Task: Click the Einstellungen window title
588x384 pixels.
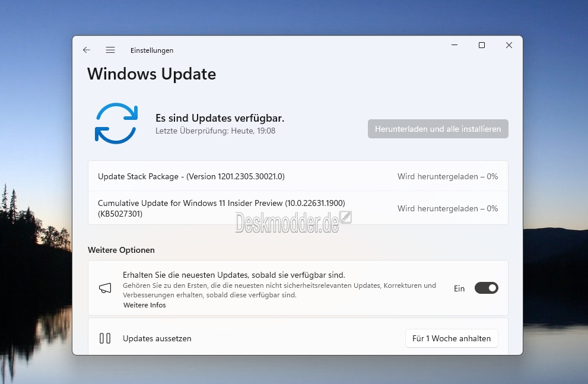Action: (x=152, y=50)
